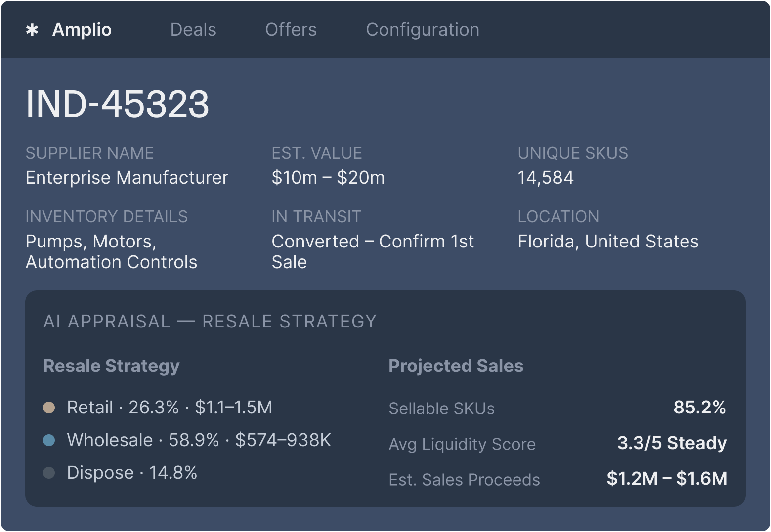
Task: Click the Sellable SKUs 85.2% value
Action: [699, 408]
